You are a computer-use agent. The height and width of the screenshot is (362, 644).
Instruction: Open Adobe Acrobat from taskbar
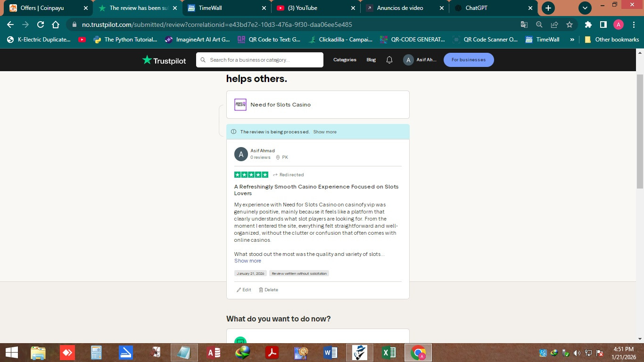[272, 353]
